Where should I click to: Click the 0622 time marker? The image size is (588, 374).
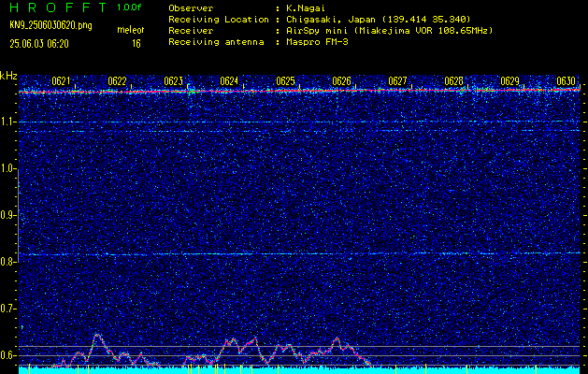point(117,81)
